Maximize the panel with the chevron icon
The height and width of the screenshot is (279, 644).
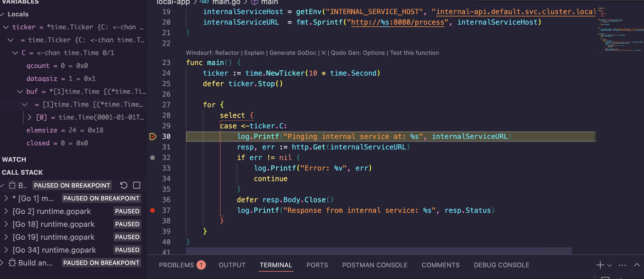coord(637,265)
